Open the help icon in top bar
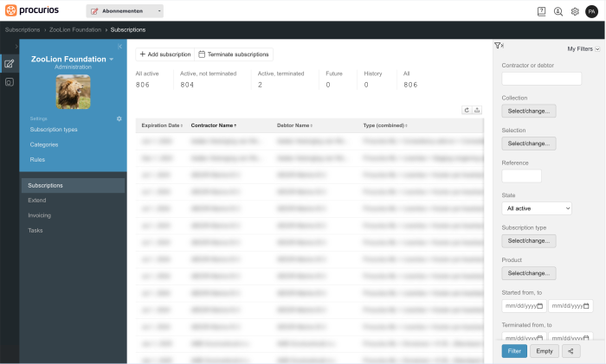The width and height of the screenshot is (606, 364). 541,11
